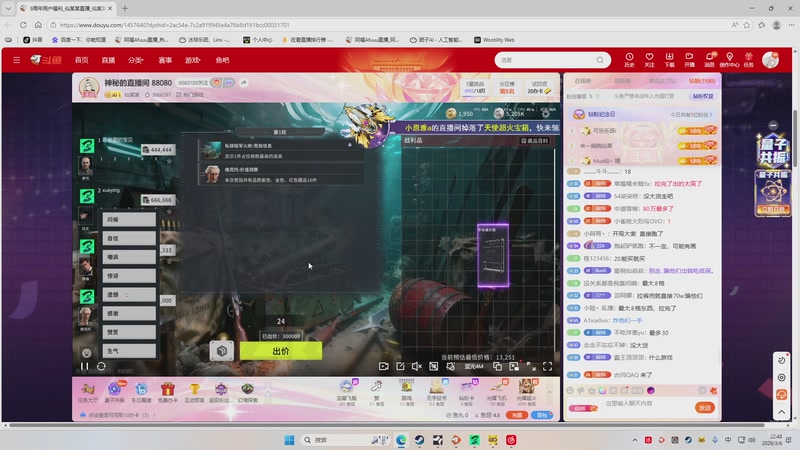Open the Edge browser in taskbar
800x450 pixels.
coord(401,440)
